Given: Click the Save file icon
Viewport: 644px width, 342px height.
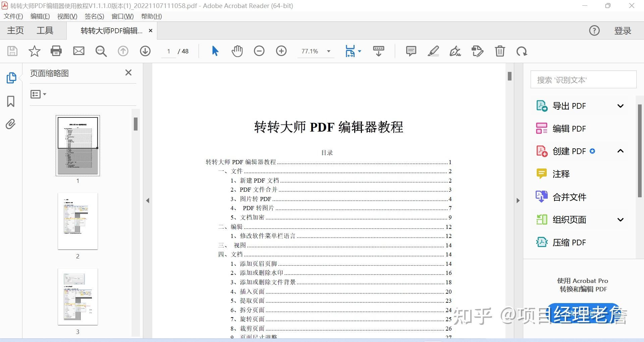Looking at the screenshot, I should coord(12,51).
